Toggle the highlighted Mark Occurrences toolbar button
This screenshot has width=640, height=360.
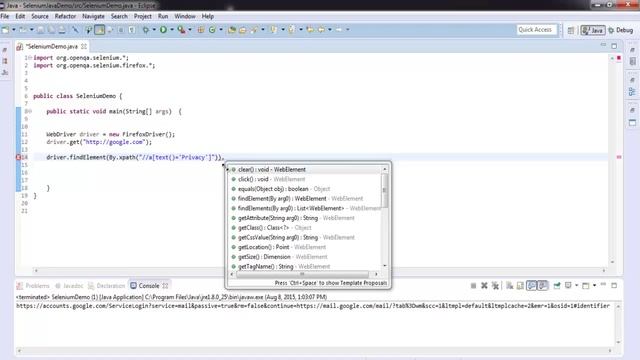[100, 30]
